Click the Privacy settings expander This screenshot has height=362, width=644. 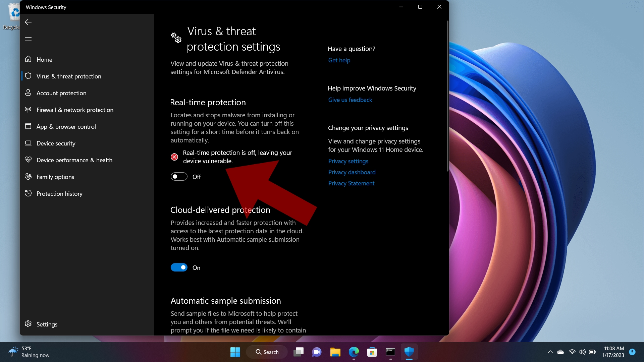347,161
